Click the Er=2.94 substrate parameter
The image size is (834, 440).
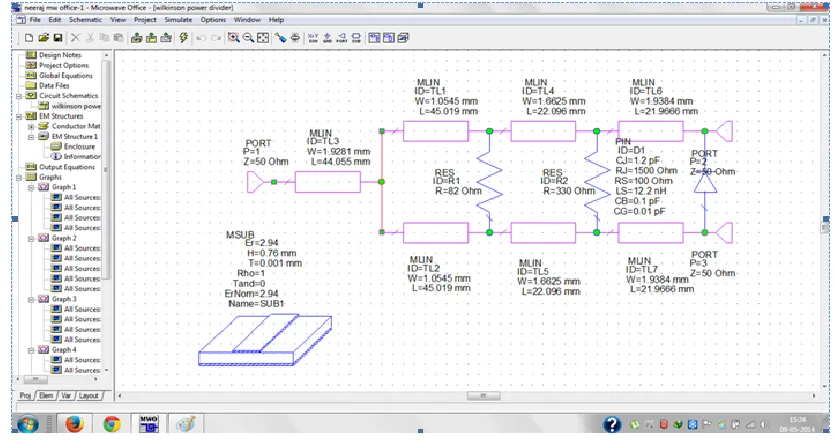(262, 243)
